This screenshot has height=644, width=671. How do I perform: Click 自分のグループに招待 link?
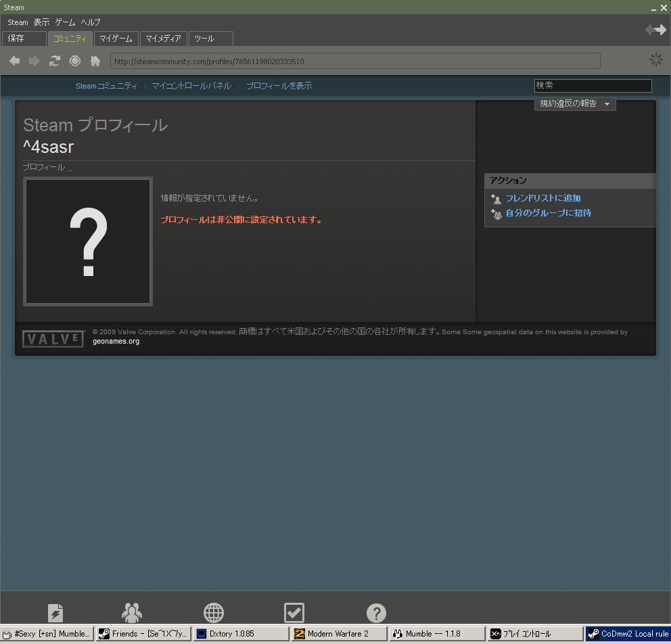point(548,213)
